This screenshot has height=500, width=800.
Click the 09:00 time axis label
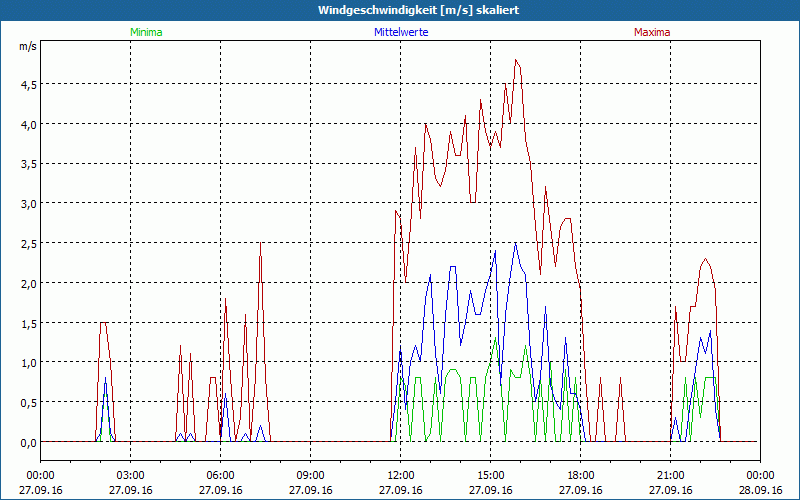[310, 476]
